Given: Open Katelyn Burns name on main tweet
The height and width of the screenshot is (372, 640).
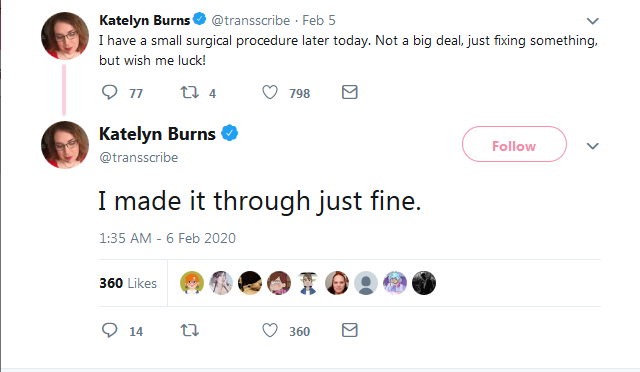Looking at the screenshot, I should [157, 134].
